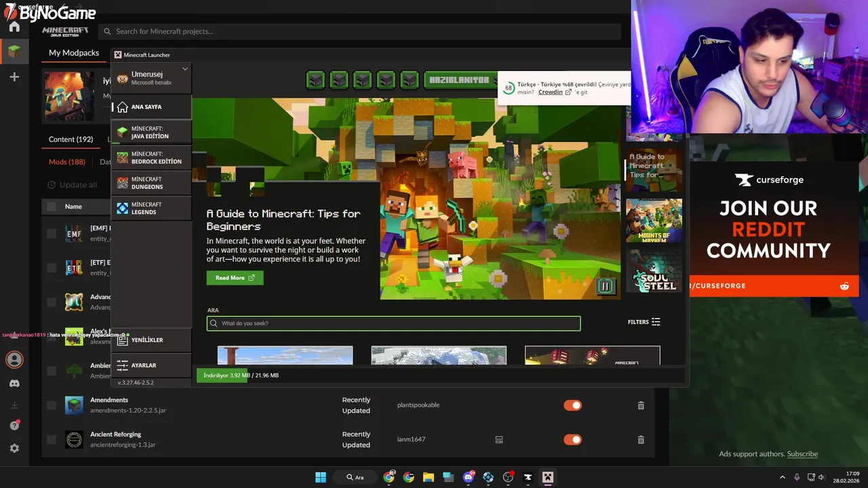Image resolution: width=868 pixels, height=488 pixels.
Task: Click the Bedrock Edition block icon in launcher
Action: (x=122, y=158)
